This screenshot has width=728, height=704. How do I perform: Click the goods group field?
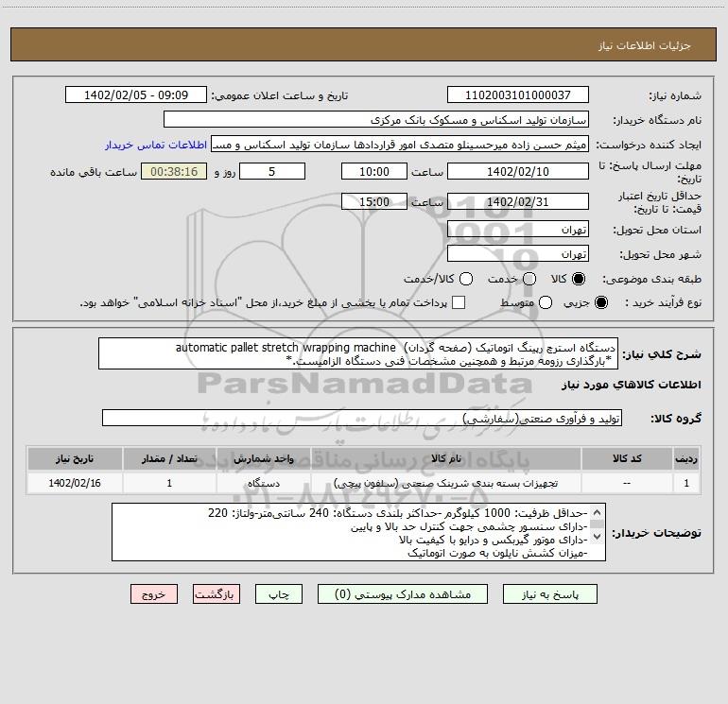[362, 419]
